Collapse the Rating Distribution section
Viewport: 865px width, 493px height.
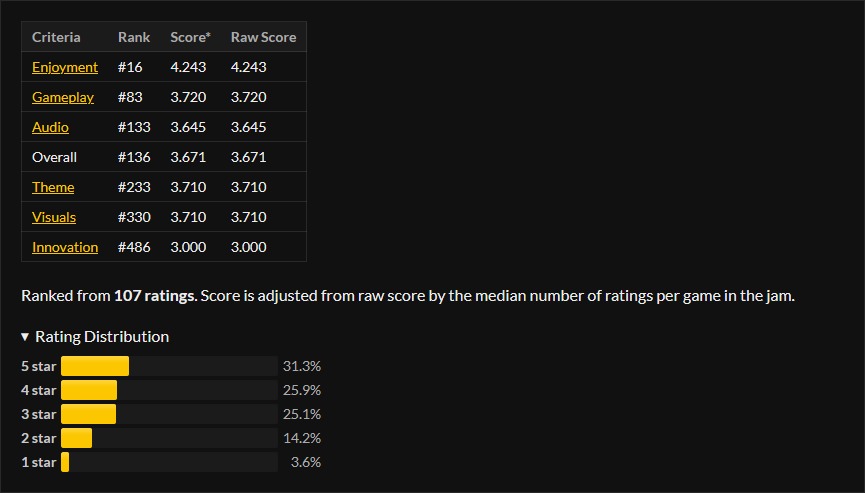[95, 337]
